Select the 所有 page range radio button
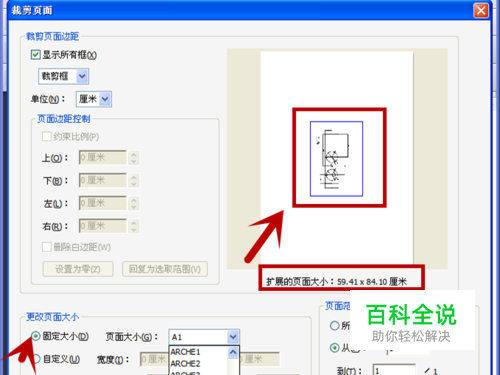 [x=334, y=325]
